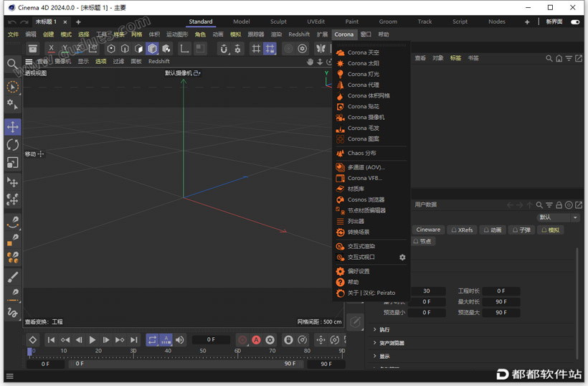This screenshot has height=386, width=588.
Task: Click the object manager home icon
Action: click(559, 59)
